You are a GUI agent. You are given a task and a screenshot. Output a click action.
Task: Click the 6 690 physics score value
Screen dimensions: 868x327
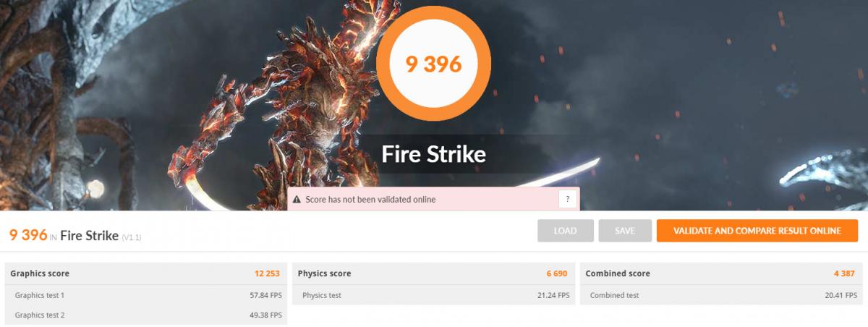[557, 273]
